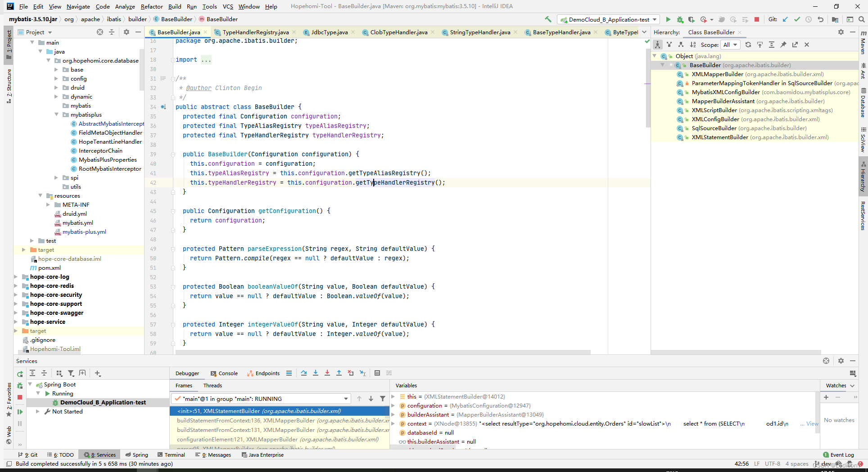The height and width of the screenshot is (472, 868).
Task: Rollback changes with Git revert arrow
Action: [820, 19]
